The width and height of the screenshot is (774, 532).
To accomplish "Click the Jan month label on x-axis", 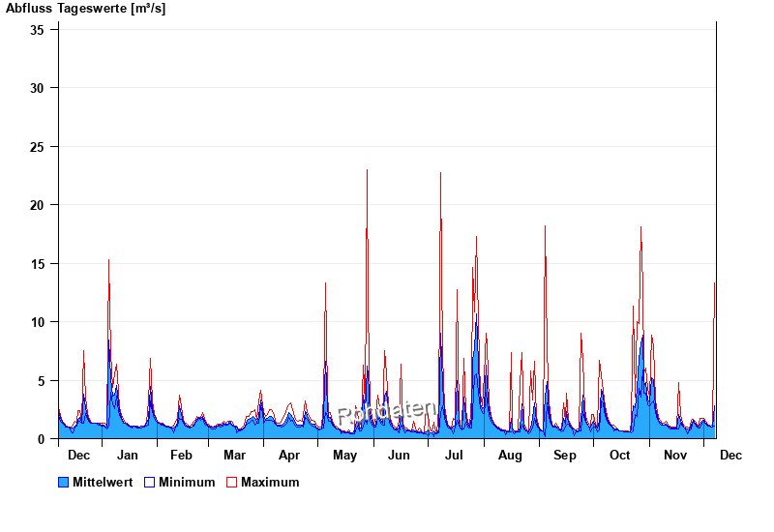I will 127,456.
